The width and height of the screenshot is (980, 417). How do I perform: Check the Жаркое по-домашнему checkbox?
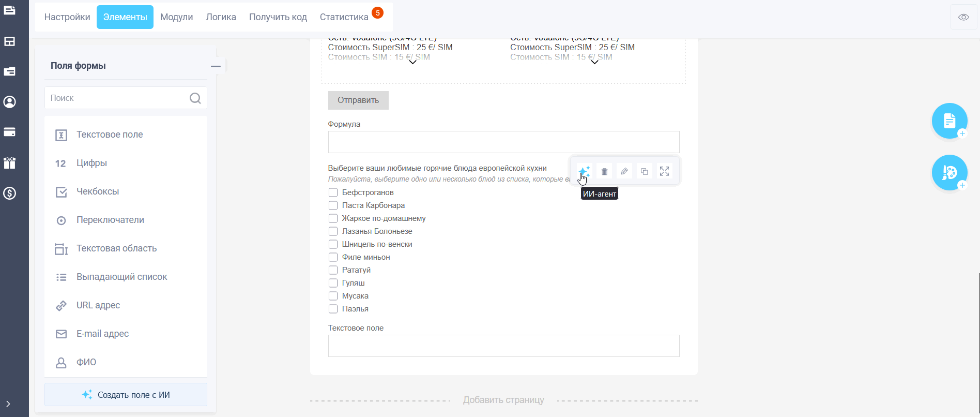click(x=333, y=218)
